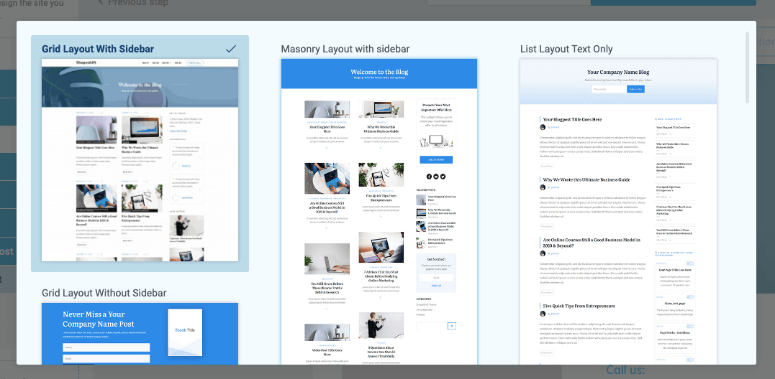Choose the Masonry Layout with sidebar preview

point(379,211)
